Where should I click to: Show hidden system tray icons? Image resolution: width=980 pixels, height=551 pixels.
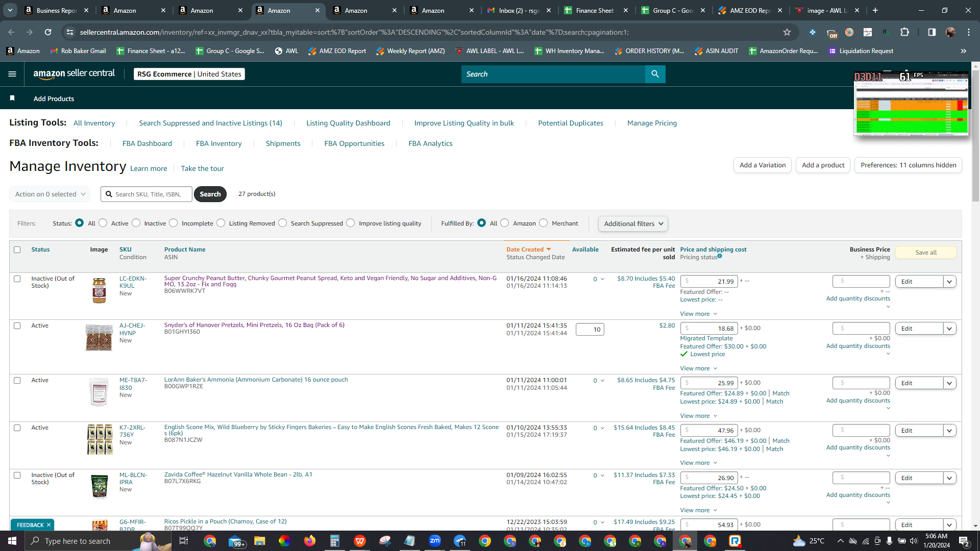tap(840, 541)
